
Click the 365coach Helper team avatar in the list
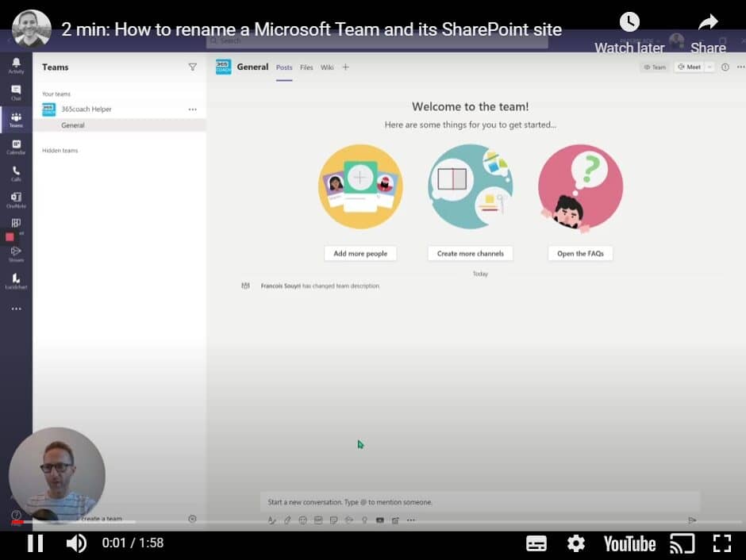tap(48, 109)
